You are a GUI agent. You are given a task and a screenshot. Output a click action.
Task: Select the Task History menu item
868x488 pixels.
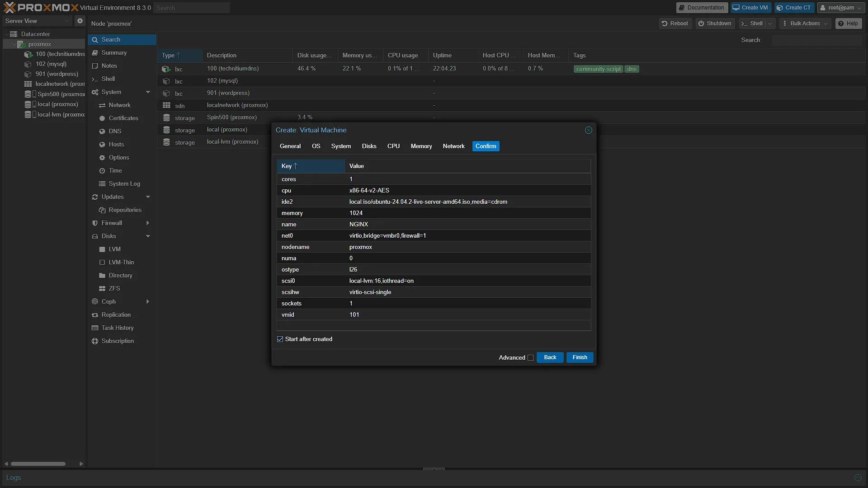point(122,328)
